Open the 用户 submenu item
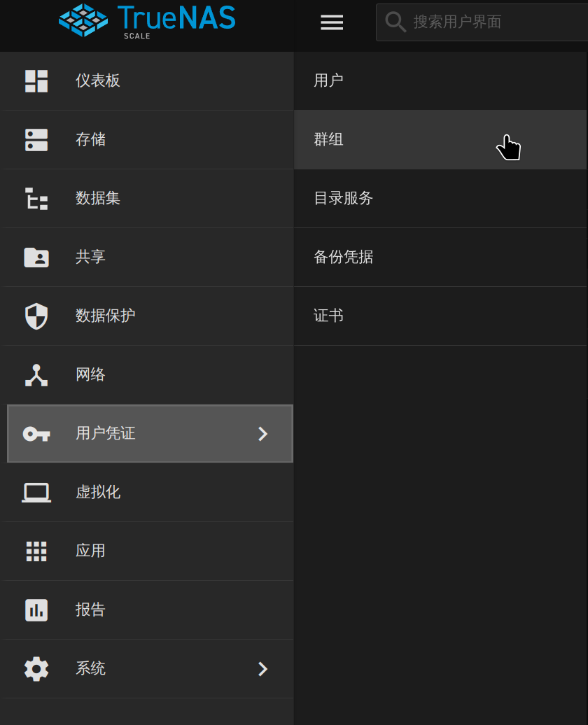588x725 pixels. click(440, 81)
